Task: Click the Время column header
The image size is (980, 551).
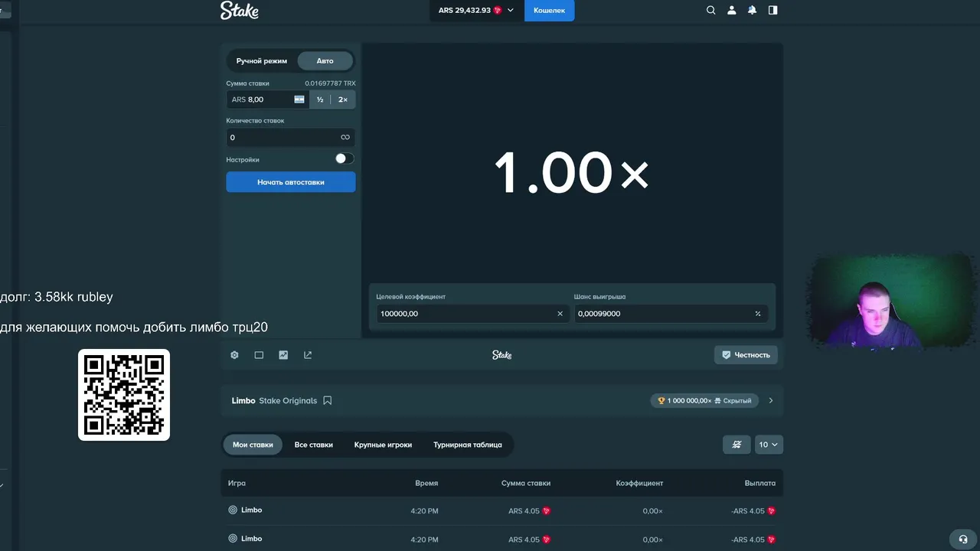Action: click(426, 484)
